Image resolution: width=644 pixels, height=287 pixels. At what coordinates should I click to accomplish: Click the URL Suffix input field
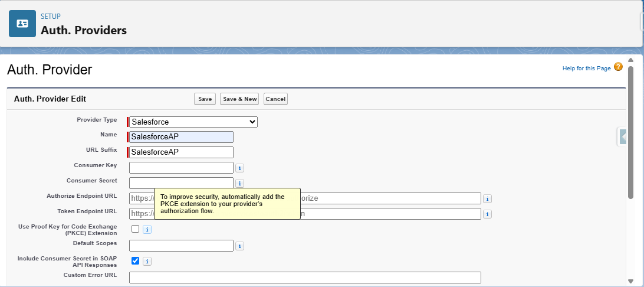coord(181,152)
